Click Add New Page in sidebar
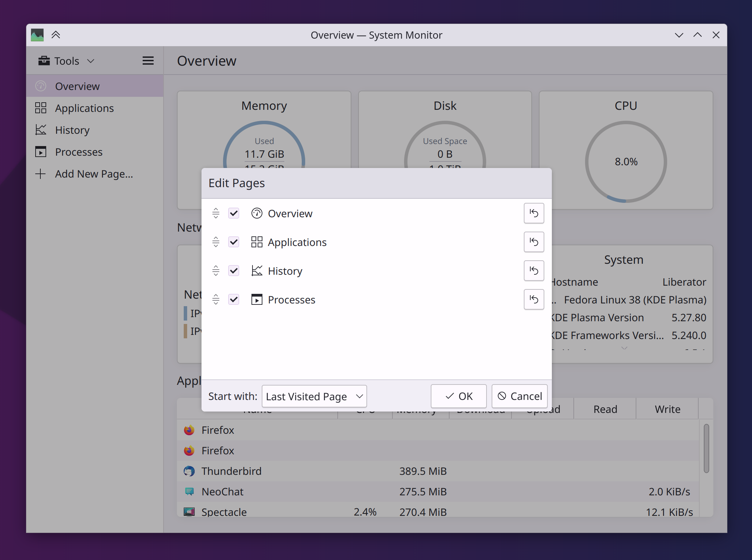The height and width of the screenshot is (560, 752). coord(94,174)
